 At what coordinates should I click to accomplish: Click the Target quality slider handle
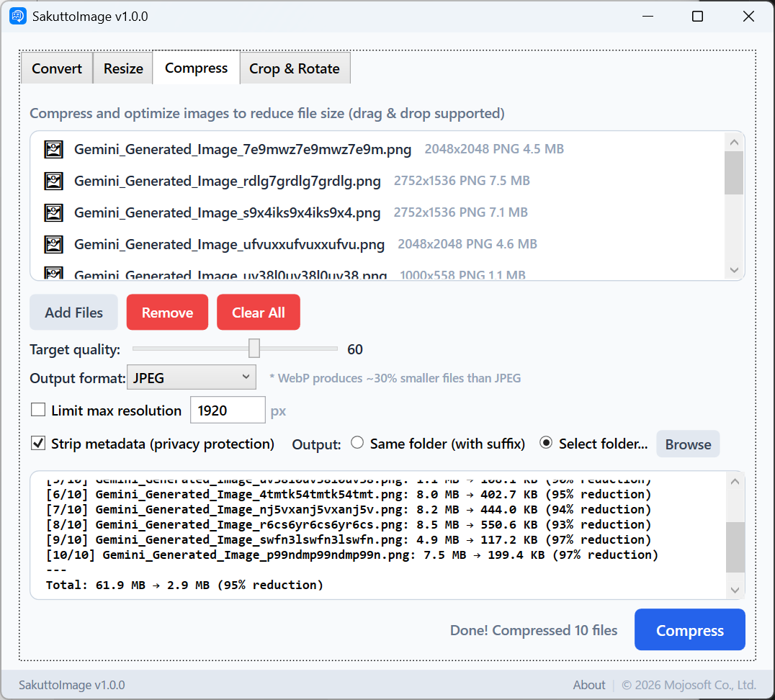[254, 349]
